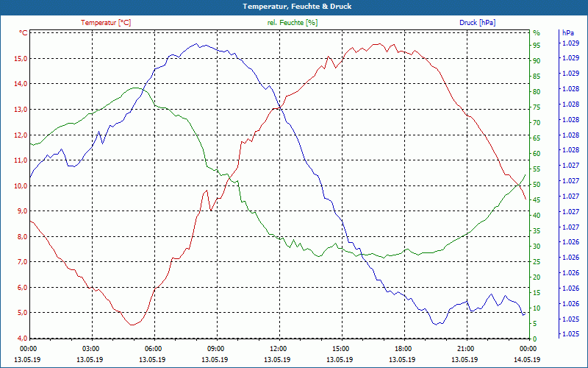
Task: Click the 40 humidity axis value
Action: click(x=537, y=216)
